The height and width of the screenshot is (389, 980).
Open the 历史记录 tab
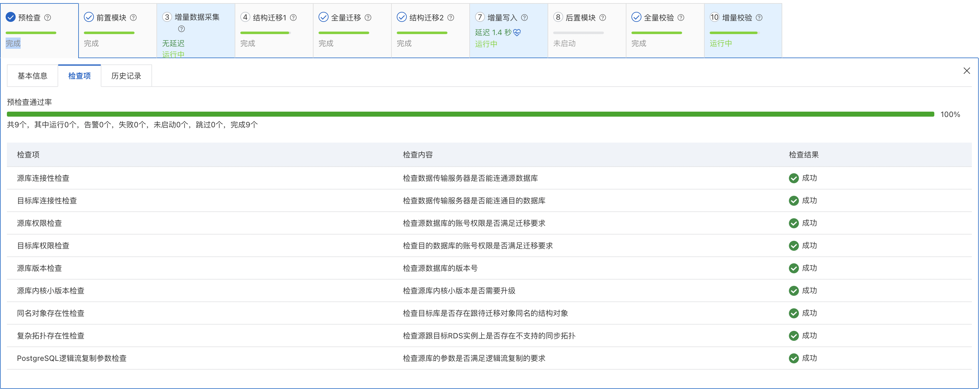click(126, 76)
